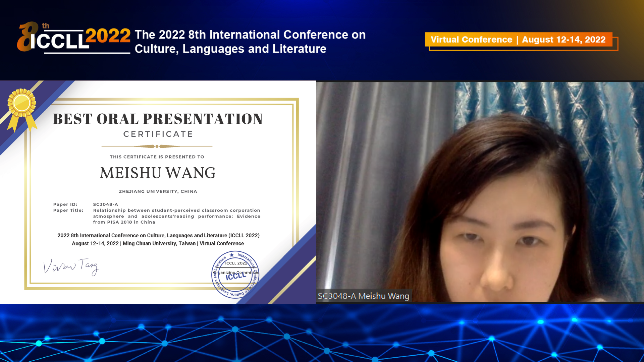Click the 8th ICCLL 2022 logo
The image size is (644, 362).
pyautogui.click(x=74, y=38)
